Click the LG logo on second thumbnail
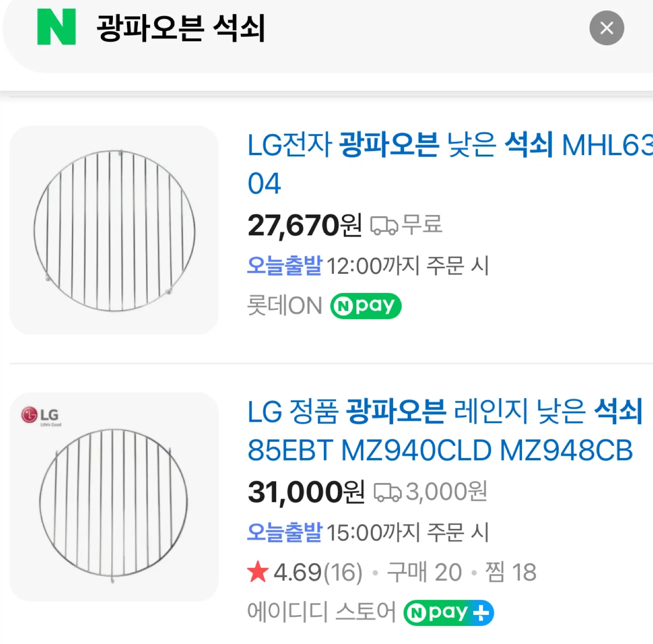This screenshot has height=644, width=653. (40, 415)
